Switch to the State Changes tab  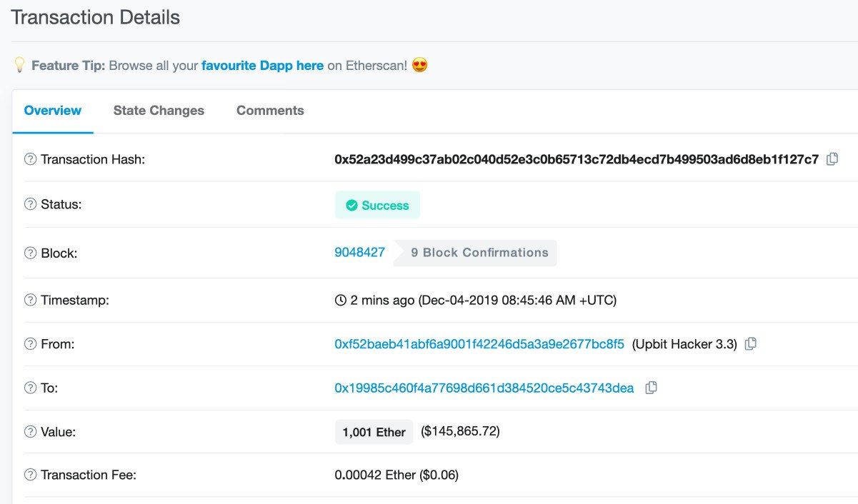click(x=159, y=111)
